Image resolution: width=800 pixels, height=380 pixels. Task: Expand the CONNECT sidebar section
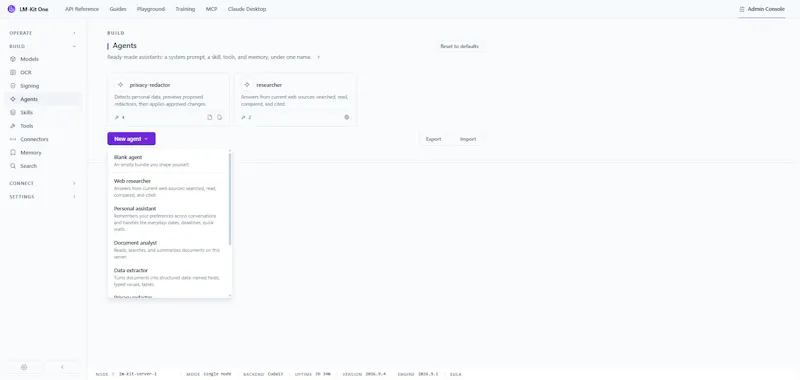pyautogui.click(x=42, y=183)
